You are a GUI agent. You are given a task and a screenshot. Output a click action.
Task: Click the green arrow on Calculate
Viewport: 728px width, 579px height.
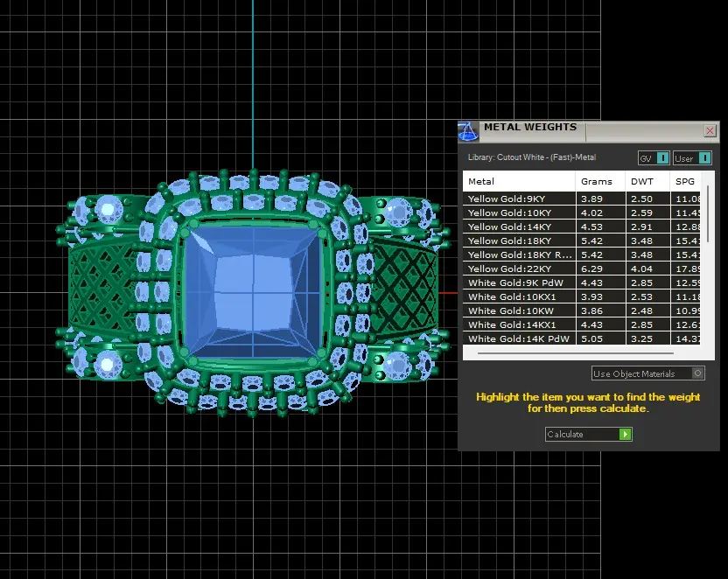(625, 434)
